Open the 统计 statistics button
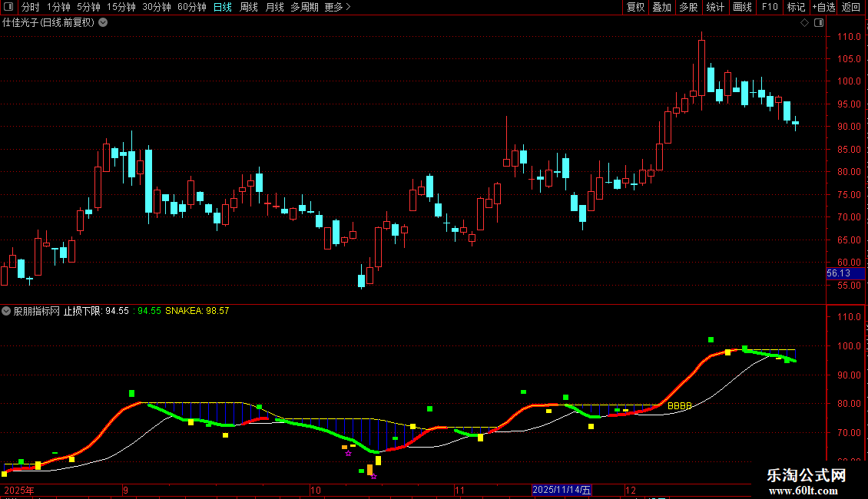The height and width of the screenshot is (499, 868). 715,7
